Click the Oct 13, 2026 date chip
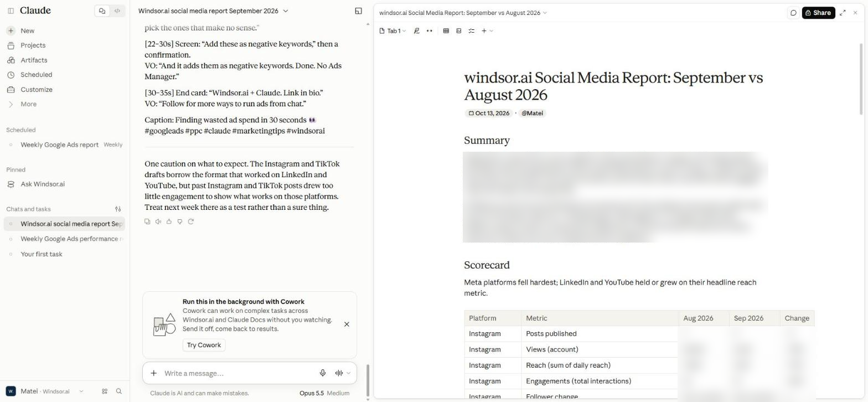 pos(489,114)
